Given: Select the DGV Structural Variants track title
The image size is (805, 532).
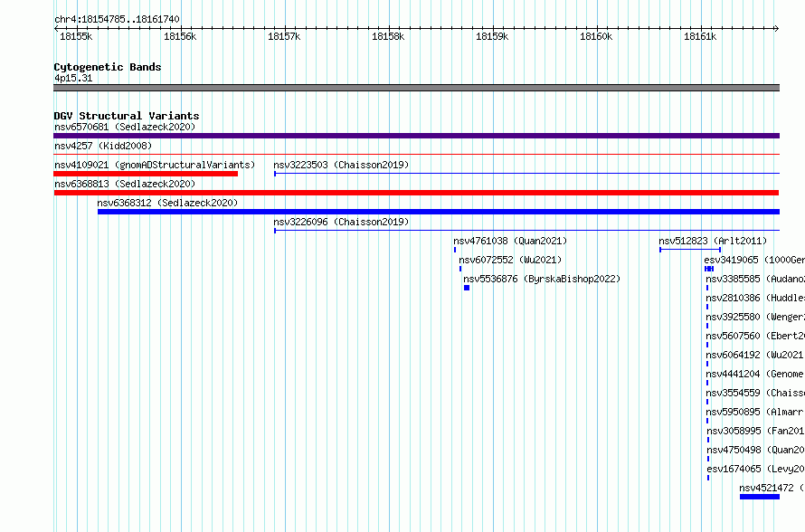Looking at the screenshot, I should click(127, 116).
